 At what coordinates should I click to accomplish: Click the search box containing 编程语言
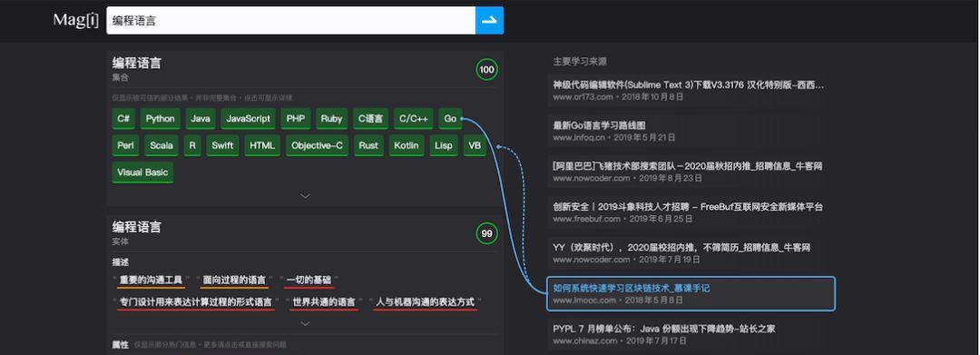(x=290, y=21)
